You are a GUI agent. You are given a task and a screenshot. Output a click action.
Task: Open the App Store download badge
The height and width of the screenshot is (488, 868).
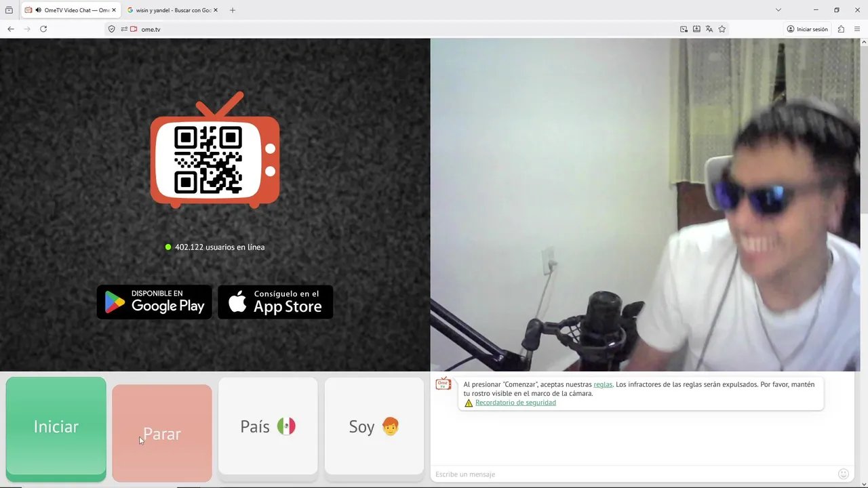[x=275, y=302]
